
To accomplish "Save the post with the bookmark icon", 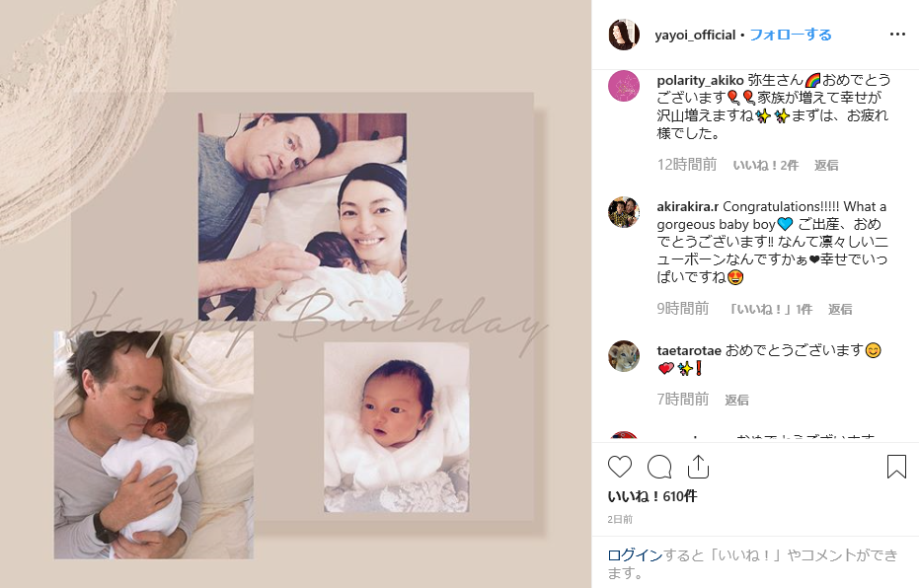I will click(x=896, y=467).
